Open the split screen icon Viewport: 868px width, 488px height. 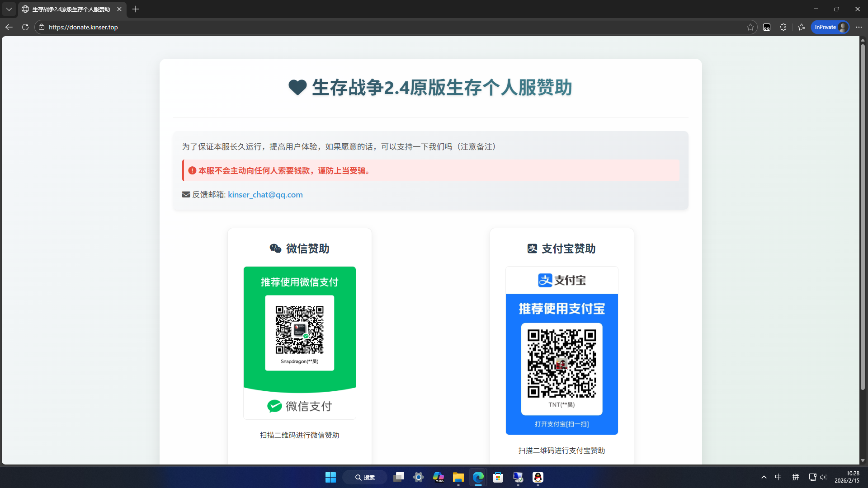coord(767,27)
